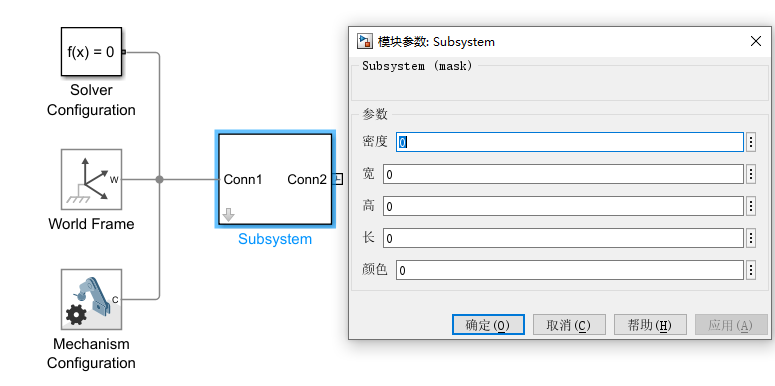Click into the 宽 input field
Image resolution: width=775 pixels, height=386 pixels.
563,174
